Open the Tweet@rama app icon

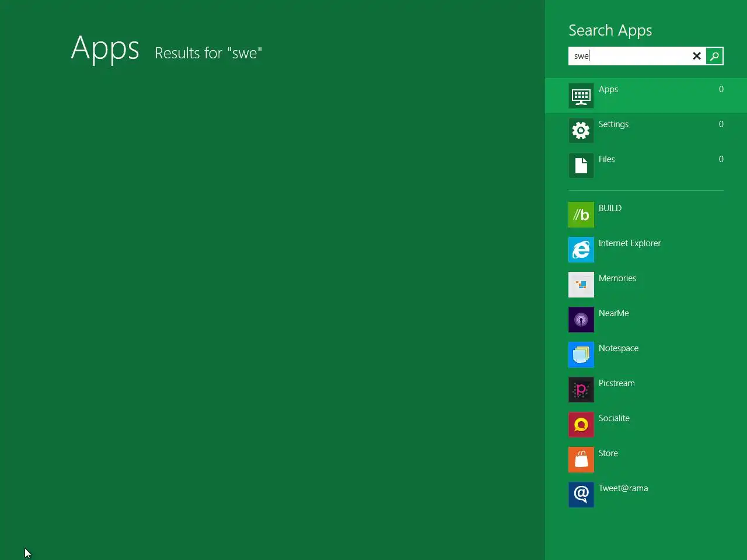click(581, 495)
